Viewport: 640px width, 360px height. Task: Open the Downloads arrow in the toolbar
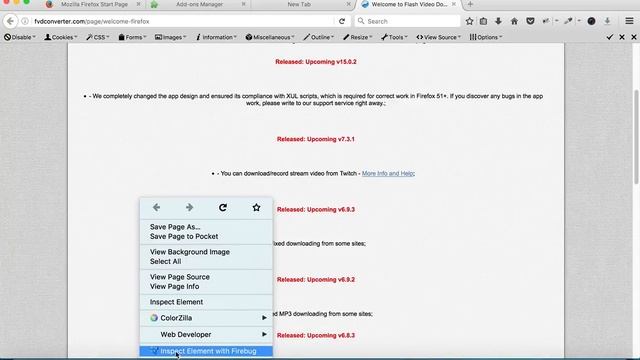[x=498, y=21]
